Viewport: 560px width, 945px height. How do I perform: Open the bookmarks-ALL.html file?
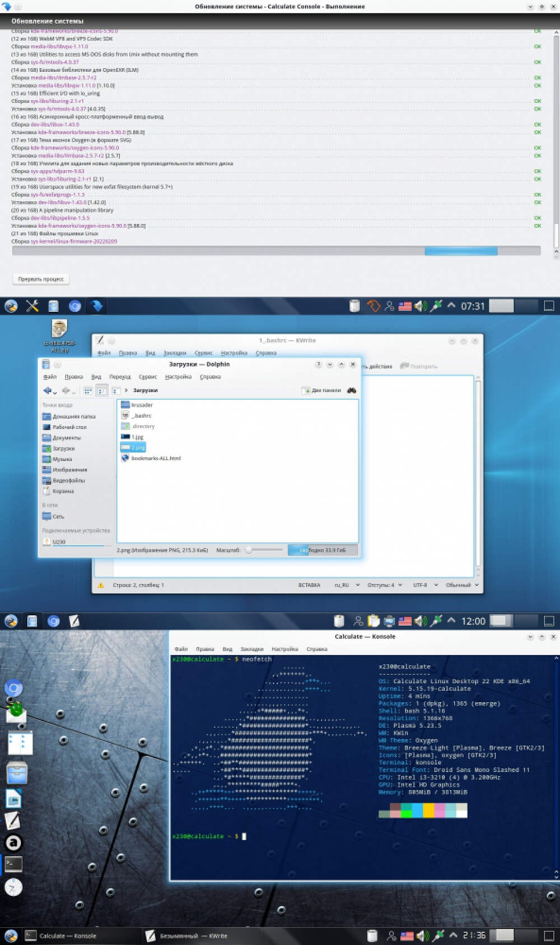(155, 458)
